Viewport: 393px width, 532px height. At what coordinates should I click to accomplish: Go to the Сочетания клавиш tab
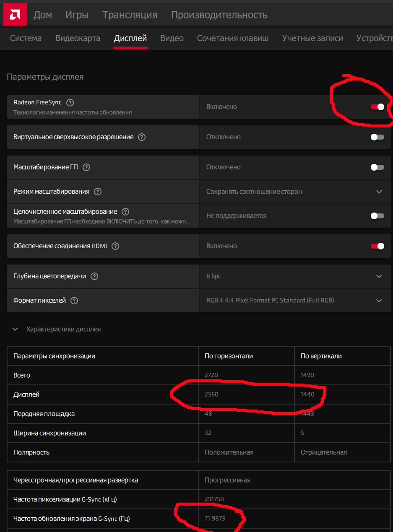[x=233, y=39]
